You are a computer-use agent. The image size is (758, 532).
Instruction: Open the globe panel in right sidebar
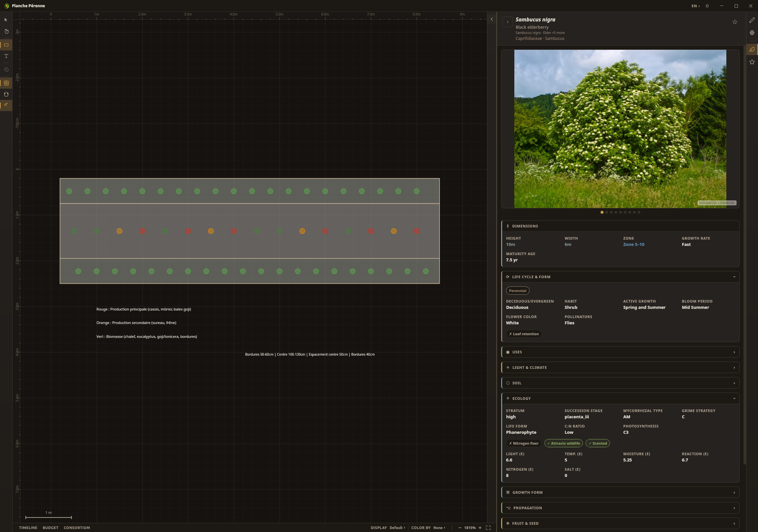pyautogui.click(x=752, y=33)
